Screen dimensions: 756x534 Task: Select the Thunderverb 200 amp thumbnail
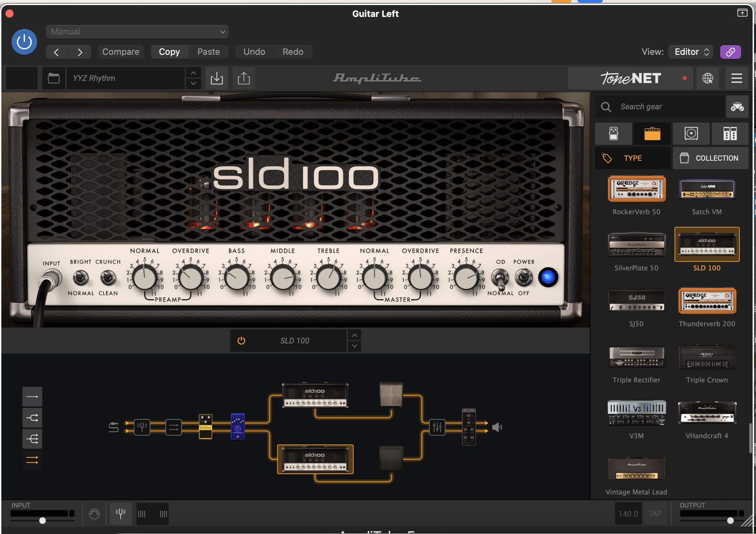point(707,301)
